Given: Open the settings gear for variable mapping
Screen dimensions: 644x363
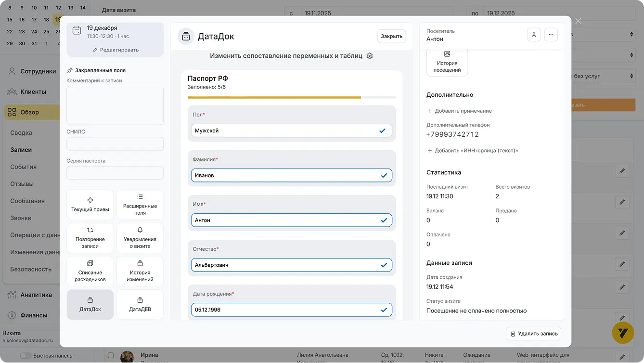Looking at the screenshot, I should (x=370, y=56).
